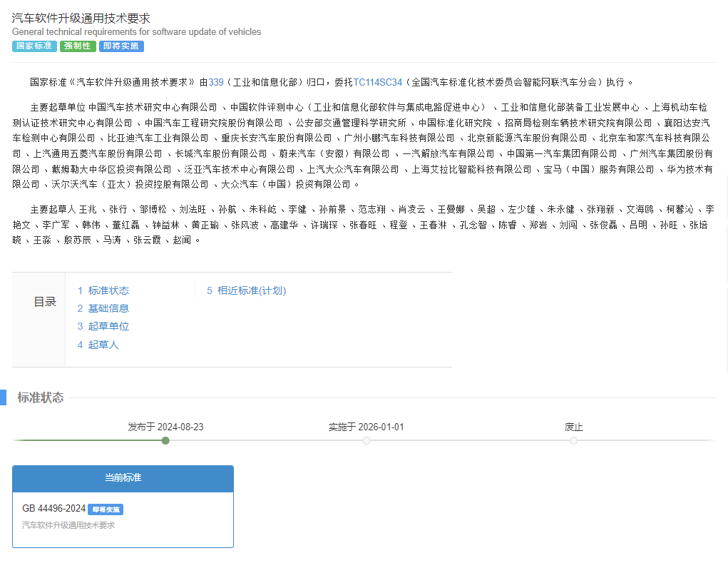Select the 当前标准 card header

point(123,478)
